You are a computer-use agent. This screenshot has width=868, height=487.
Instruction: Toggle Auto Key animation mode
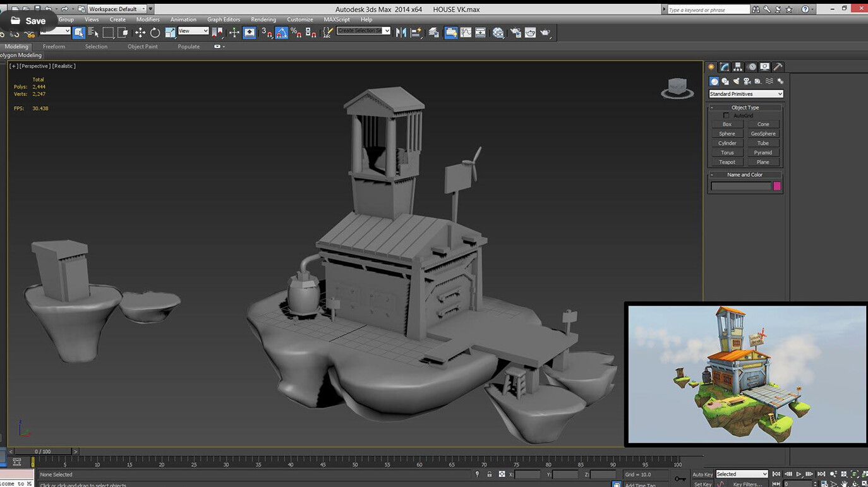tap(703, 474)
